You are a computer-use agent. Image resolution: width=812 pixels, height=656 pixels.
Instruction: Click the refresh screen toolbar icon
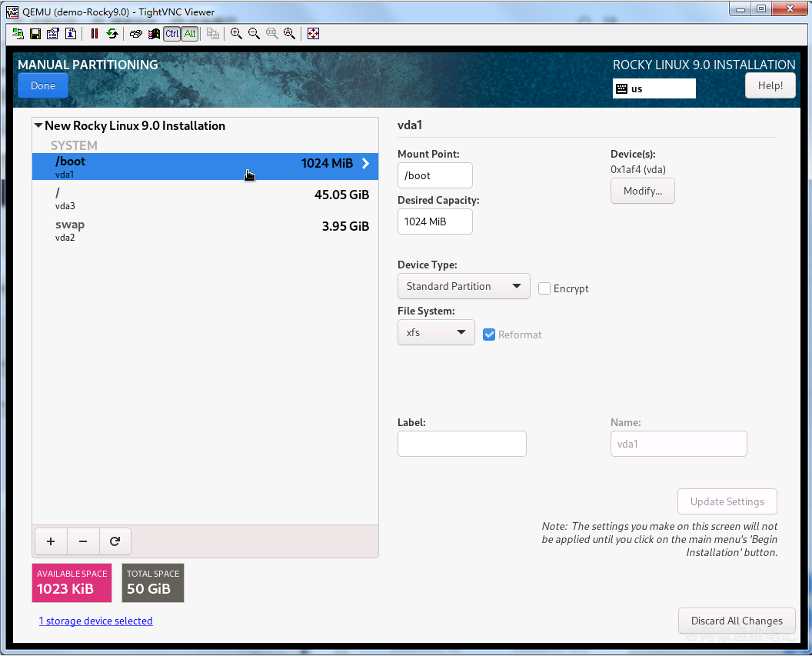point(112,34)
